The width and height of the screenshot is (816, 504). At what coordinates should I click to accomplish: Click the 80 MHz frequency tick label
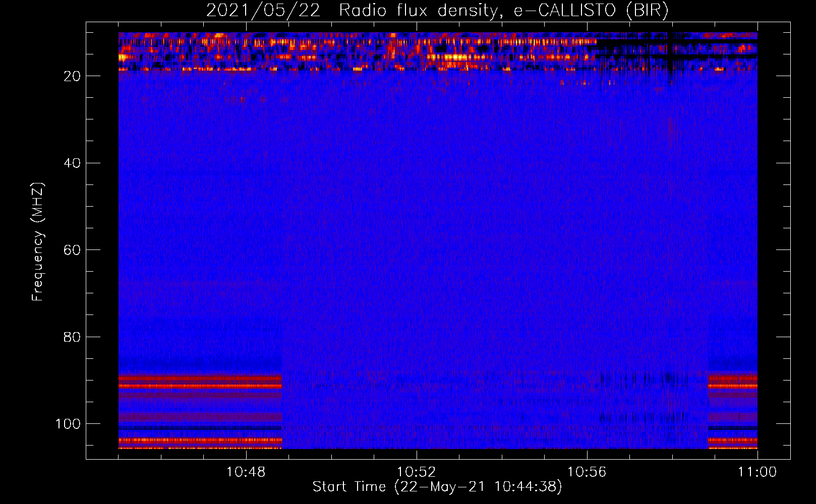[72, 337]
